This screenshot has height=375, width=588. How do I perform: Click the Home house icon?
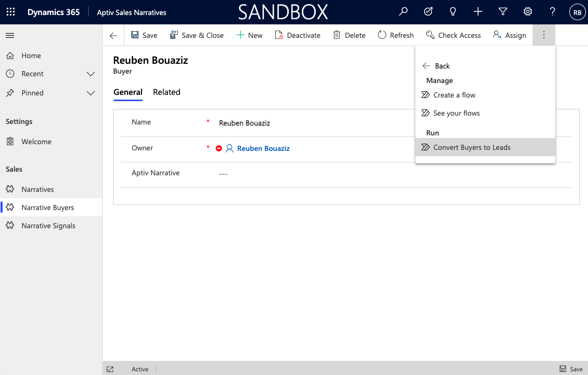tap(10, 55)
